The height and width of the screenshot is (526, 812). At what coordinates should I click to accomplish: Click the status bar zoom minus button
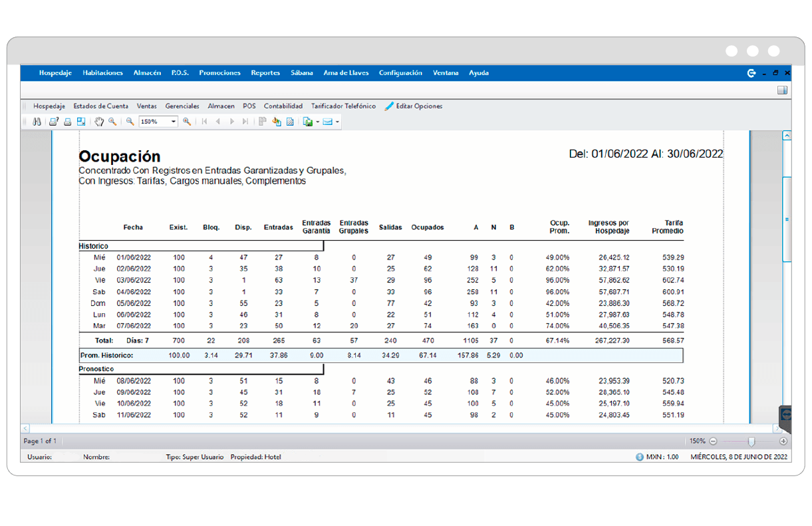tap(713, 441)
